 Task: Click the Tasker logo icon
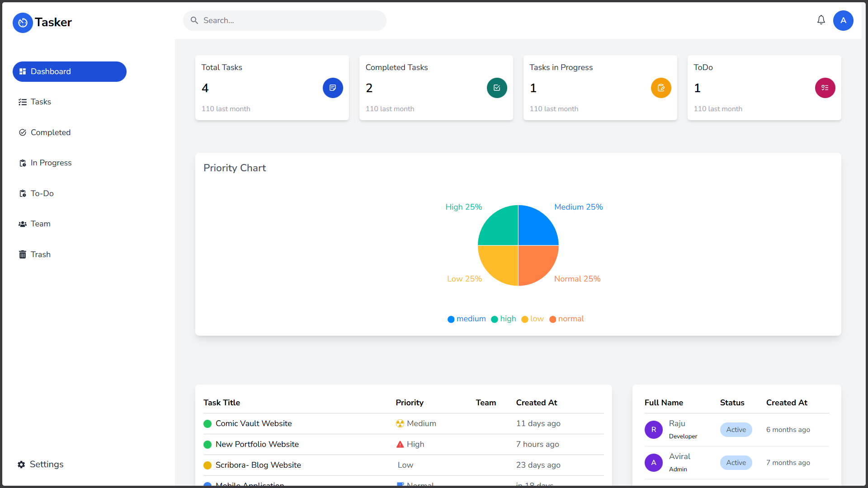(23, 23)
